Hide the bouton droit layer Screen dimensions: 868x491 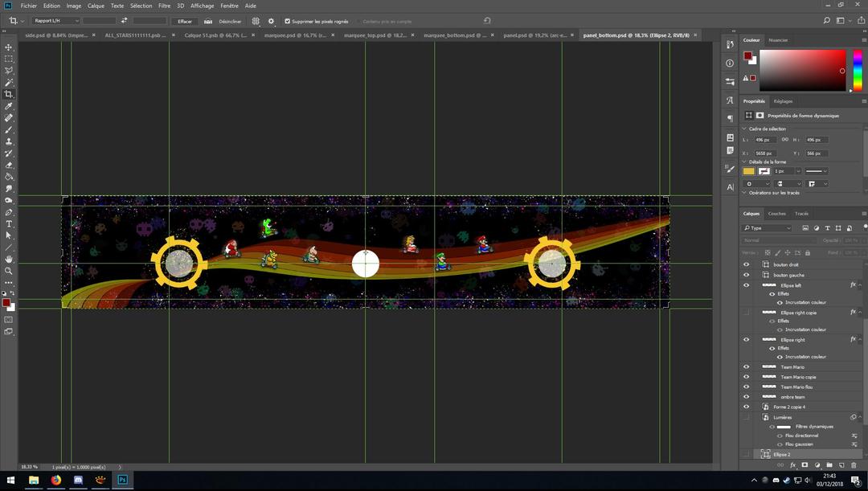pos(746,264)
